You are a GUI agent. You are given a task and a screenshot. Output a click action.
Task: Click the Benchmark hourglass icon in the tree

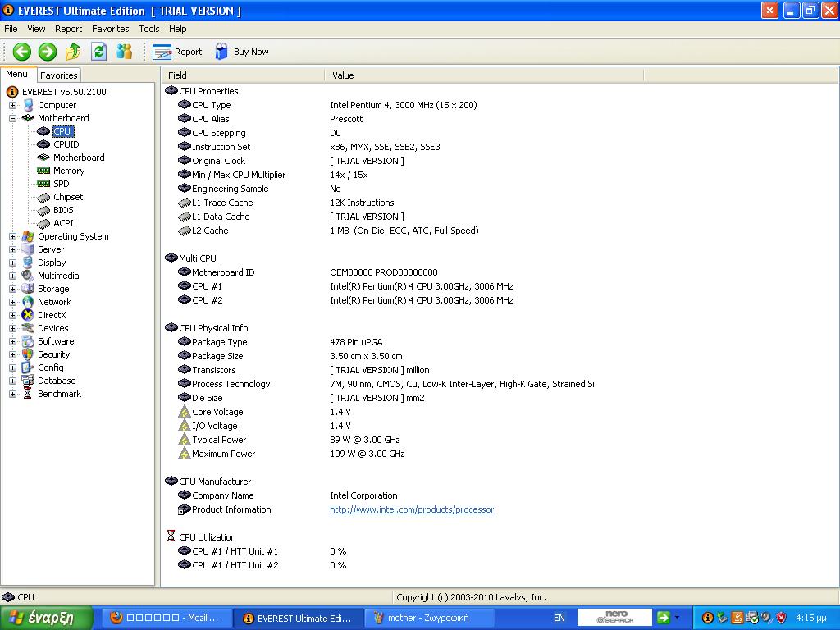point(28,394)
